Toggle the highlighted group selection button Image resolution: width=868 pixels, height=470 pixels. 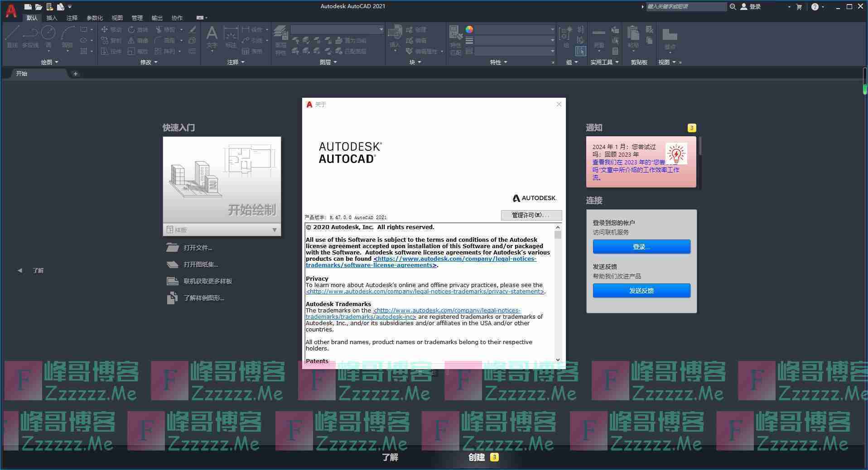(580, 51)
